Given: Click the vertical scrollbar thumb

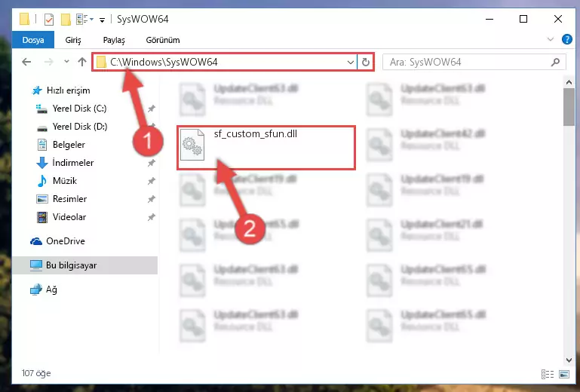Looking at the screenshot, I should [569, 107].
